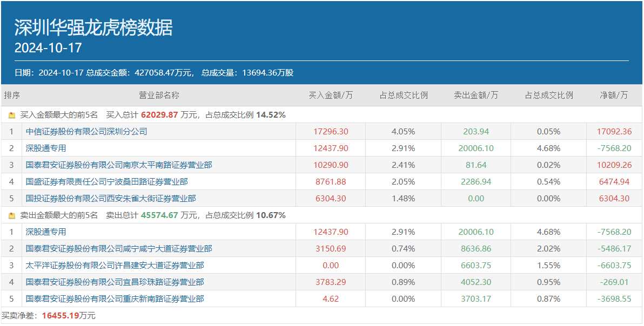The width and height of the screenshot is (644, 326).
Task: Open 中信证券股份有限公司深圳分公司 link
Action: (x=86, y=132)
